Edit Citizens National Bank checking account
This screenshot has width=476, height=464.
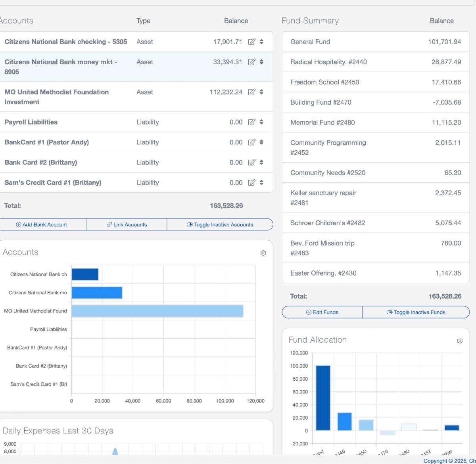(251, 42)
